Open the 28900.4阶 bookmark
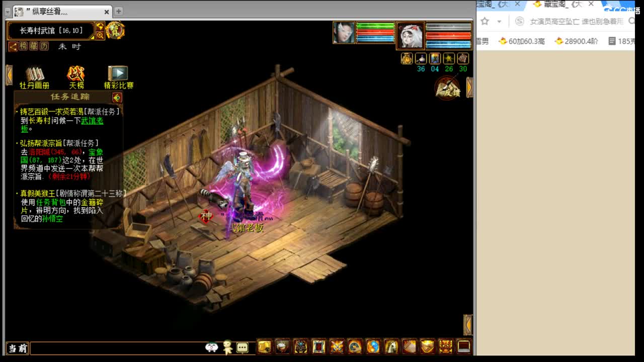The image size is (644, 362). (x=576, y=41)
